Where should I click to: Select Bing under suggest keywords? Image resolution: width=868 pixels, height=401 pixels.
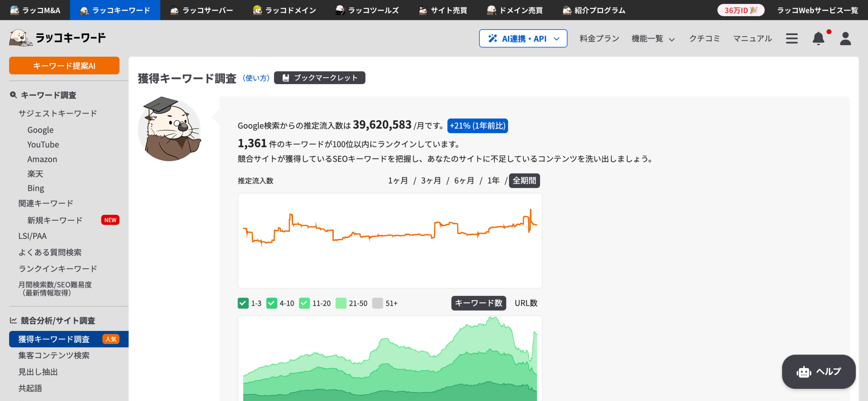[x=36, y=188]
